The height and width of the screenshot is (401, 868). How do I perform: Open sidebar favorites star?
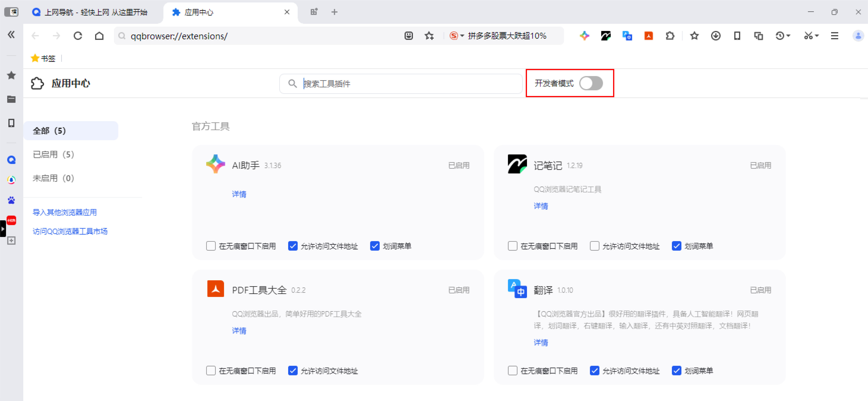[11, 75]
